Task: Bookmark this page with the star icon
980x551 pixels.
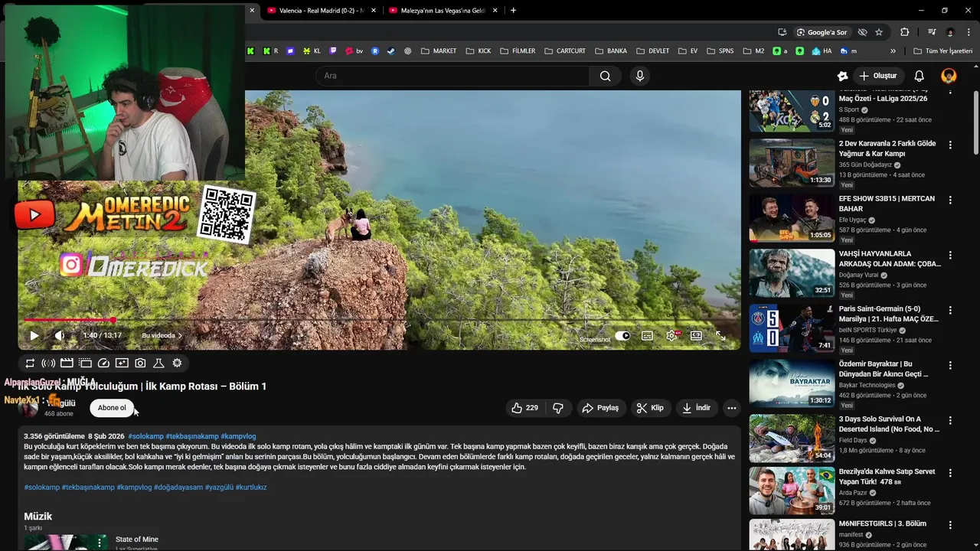Action: tap(879, 32)
